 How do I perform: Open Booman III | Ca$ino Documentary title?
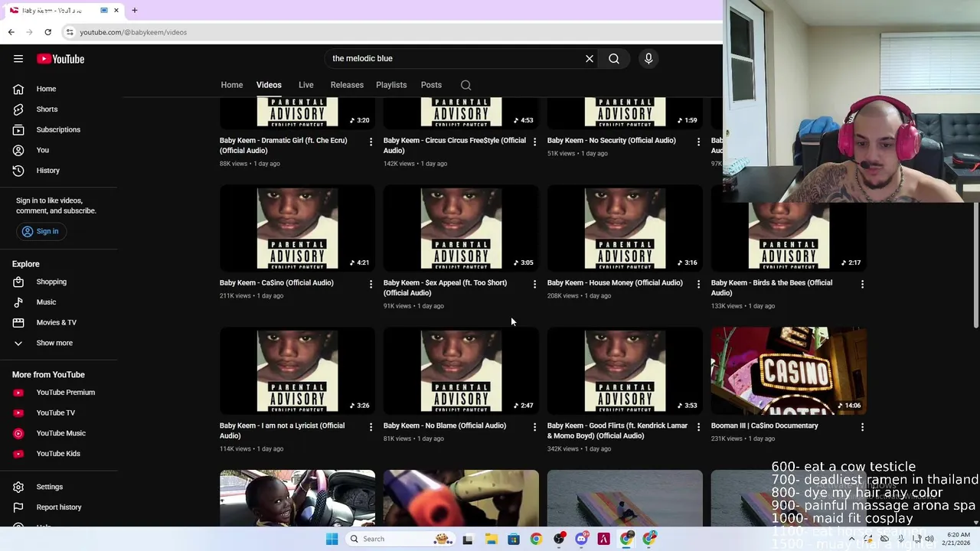764,425
